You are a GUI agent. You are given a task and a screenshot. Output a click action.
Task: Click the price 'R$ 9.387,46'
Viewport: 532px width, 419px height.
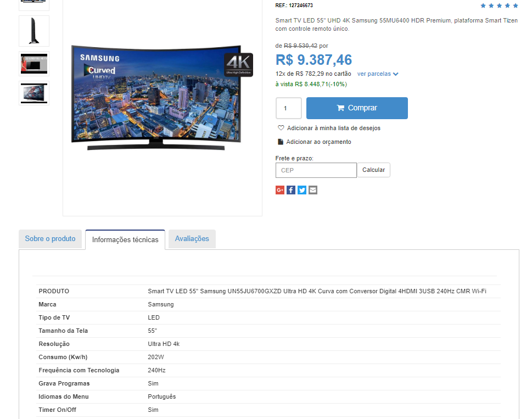tap(314, 60)
